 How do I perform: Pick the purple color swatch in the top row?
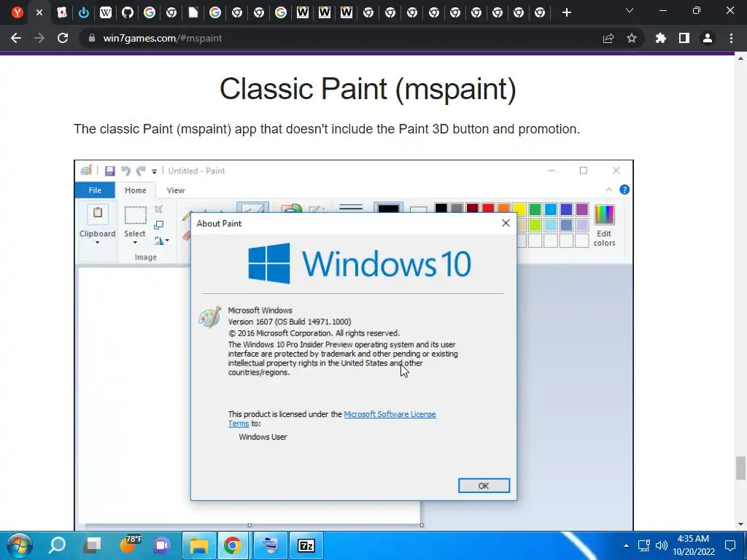581,209
